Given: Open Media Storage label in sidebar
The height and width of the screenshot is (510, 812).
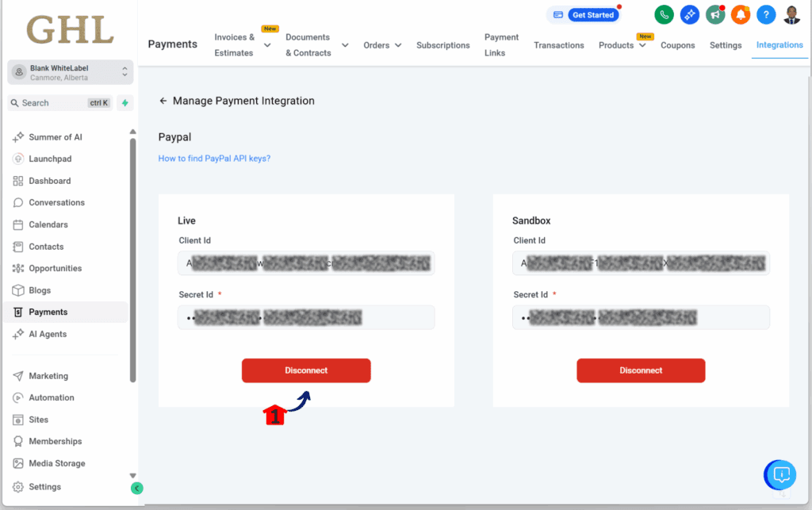Looking at the screenshot, I should pos(57,463).
